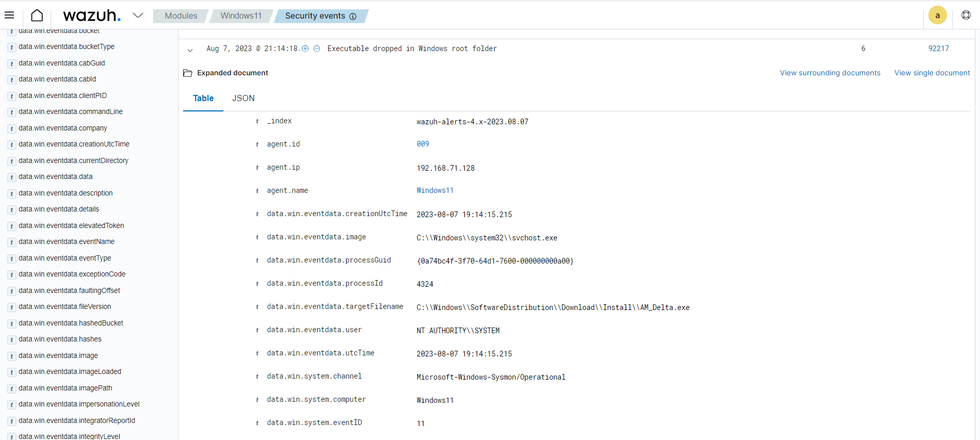Select the Microsoft-Windows-Sysmon/Operational channel value

[491, 377]
